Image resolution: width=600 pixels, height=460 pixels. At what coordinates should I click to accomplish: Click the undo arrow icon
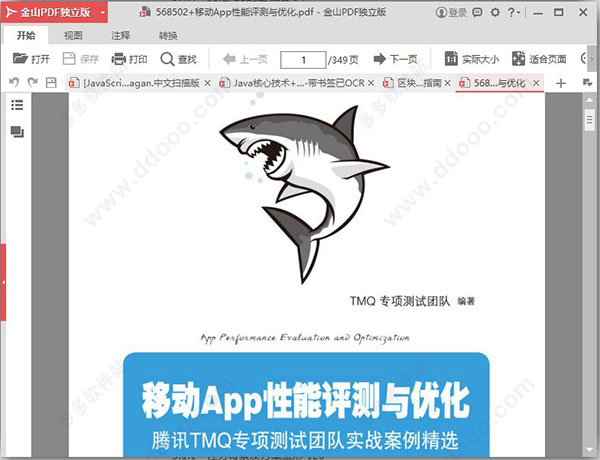click(14, 82)
